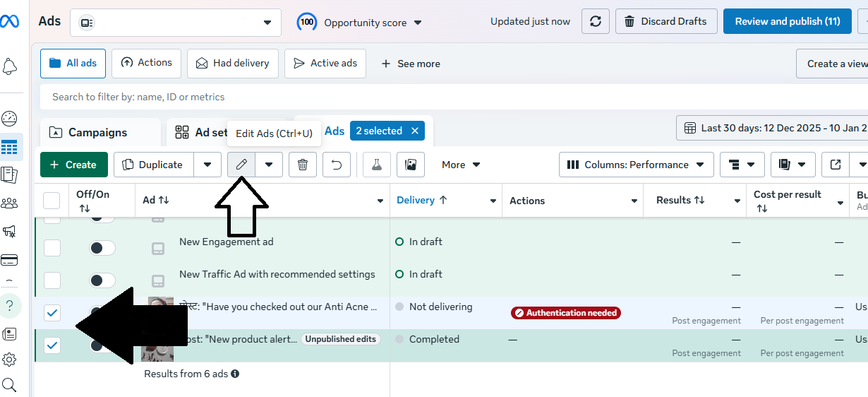Screen dimensions: 868x397
Task: Expand the Duplicate options arrow
Action: tap(207, 165)
